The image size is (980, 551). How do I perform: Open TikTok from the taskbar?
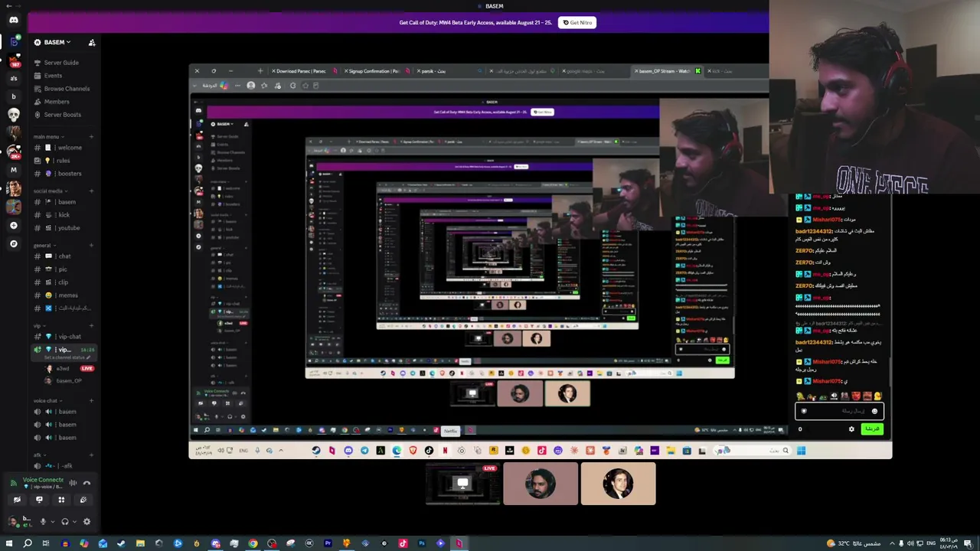(x=403, y=543)
